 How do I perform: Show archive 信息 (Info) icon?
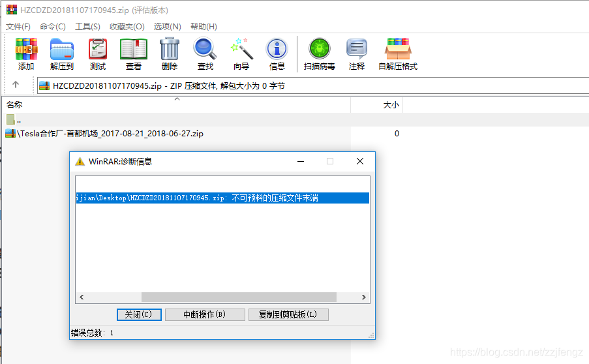(277, 53)
